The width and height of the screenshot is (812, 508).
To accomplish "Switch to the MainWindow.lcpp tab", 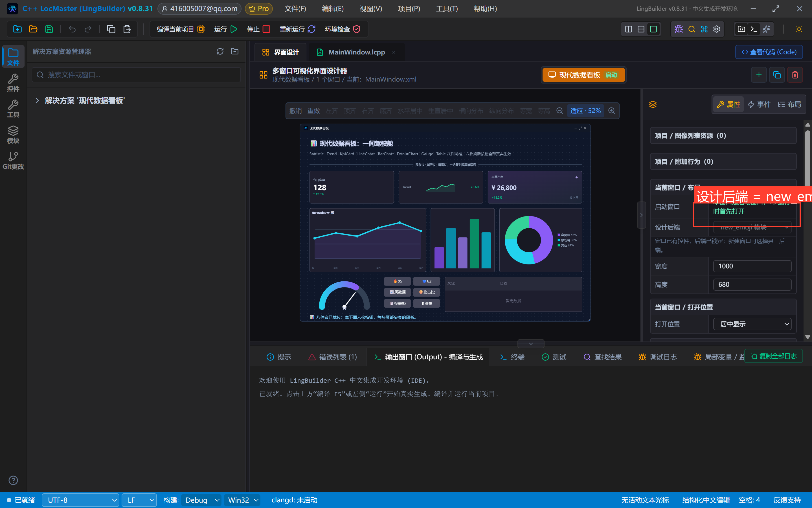I will pos(356,52).
